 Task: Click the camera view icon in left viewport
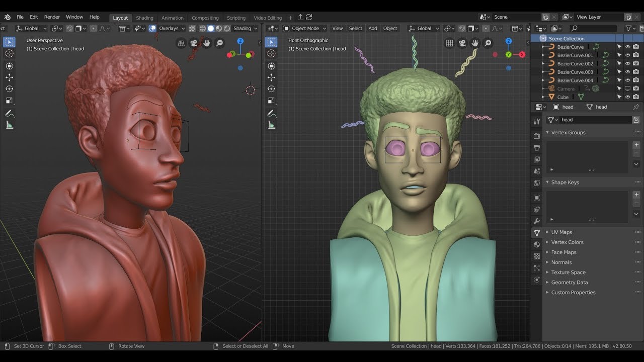coord(194,44)
